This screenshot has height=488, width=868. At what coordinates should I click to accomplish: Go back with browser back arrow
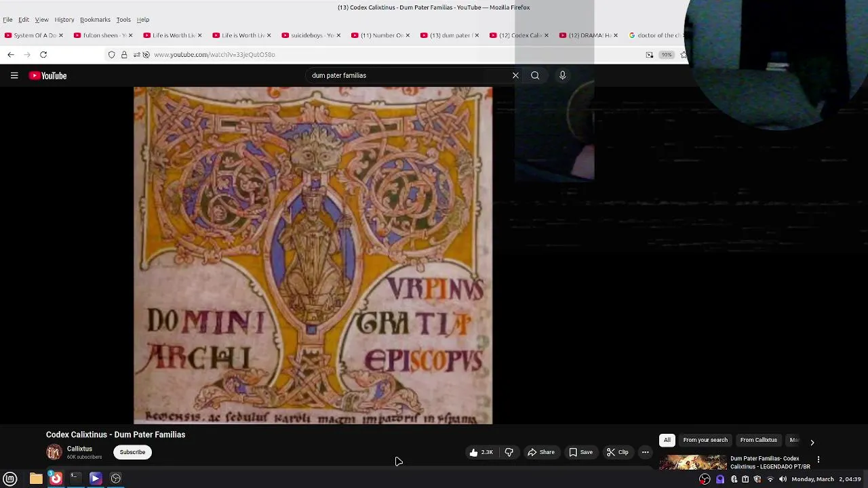(11, 54)
